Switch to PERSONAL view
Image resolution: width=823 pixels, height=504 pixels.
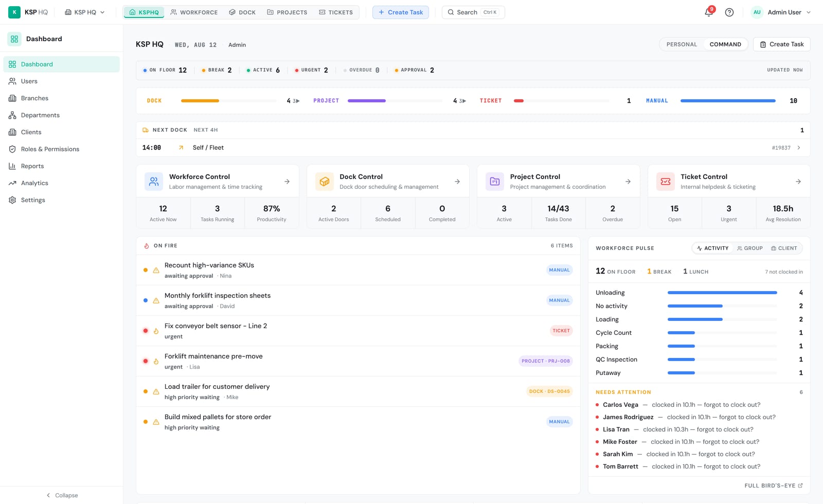682,44
